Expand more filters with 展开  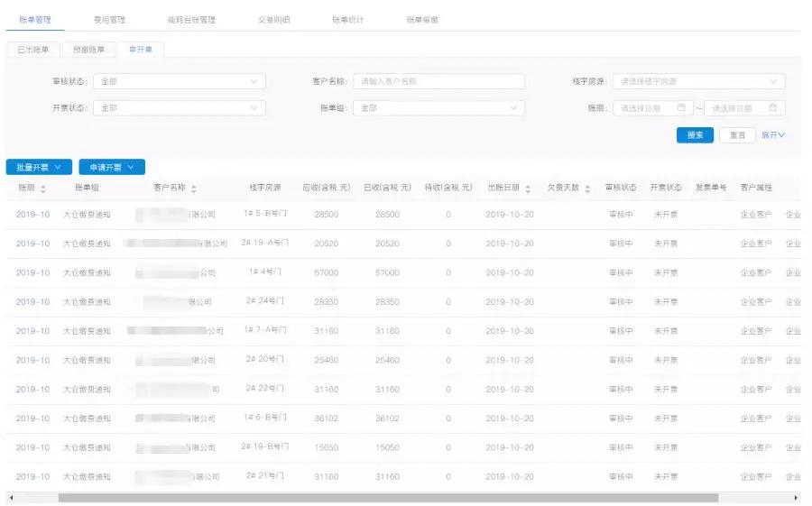pos(773,134)
